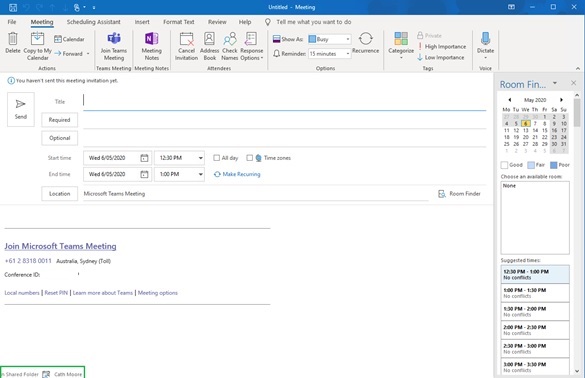This screenshot has width=585, height=378.
Task: Select suggested time 1:00 PM - 1:30 PM
Action: point(535,293)
